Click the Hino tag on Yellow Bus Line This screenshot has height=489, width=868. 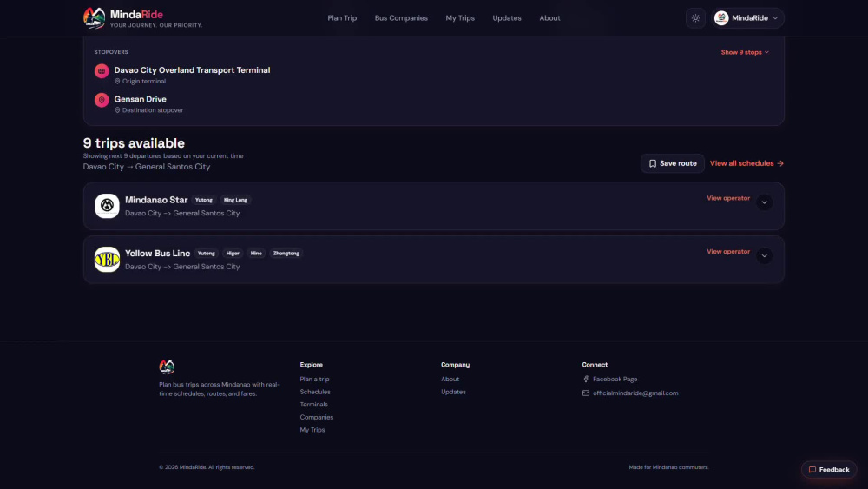coord(256,254)
